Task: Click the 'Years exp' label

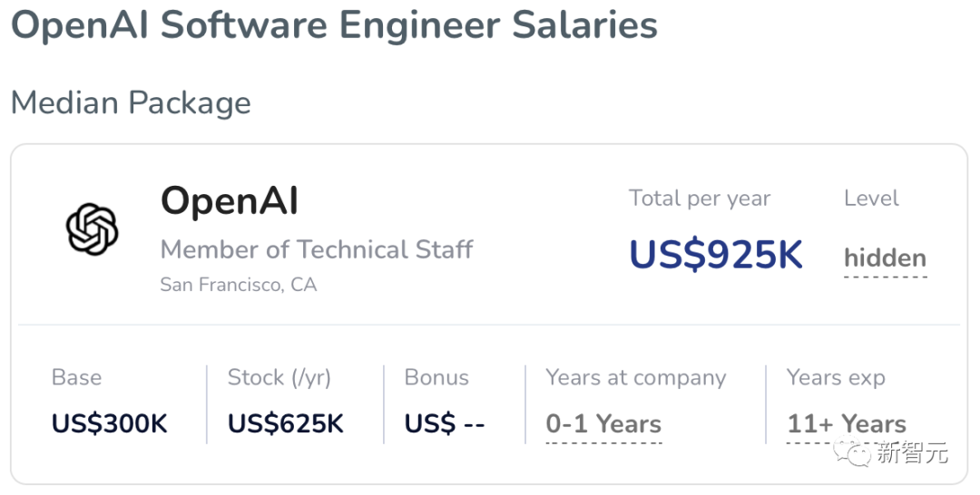Action: 835,377
